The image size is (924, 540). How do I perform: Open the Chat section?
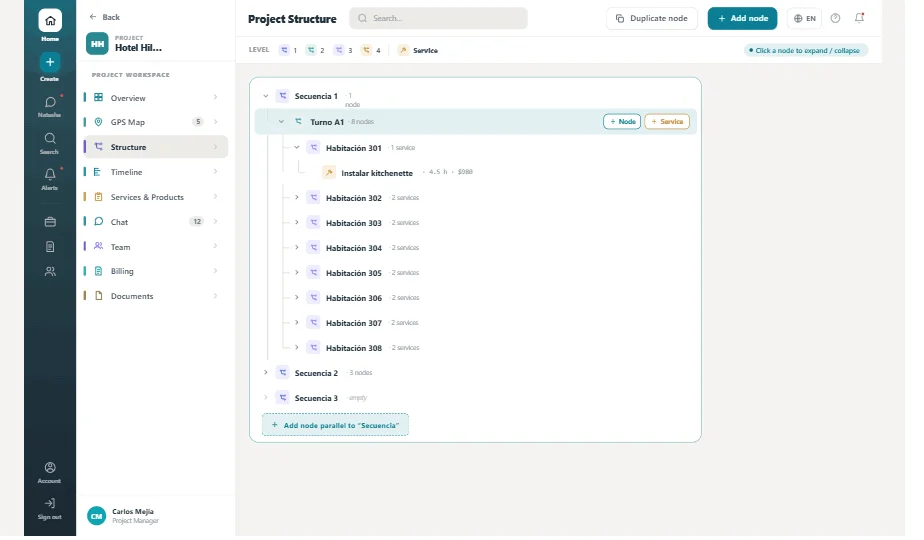click(156, 222)
